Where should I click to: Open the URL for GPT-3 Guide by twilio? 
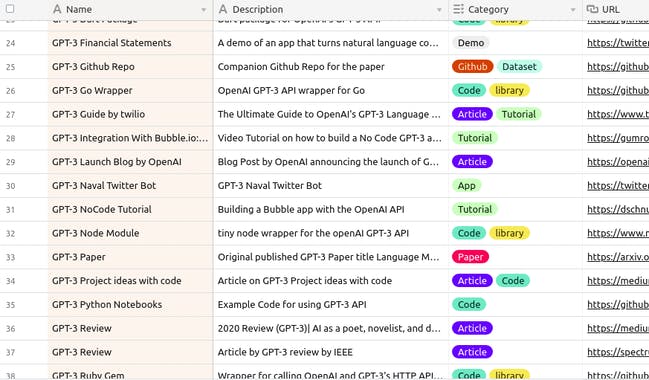click(x=618, y=114)
